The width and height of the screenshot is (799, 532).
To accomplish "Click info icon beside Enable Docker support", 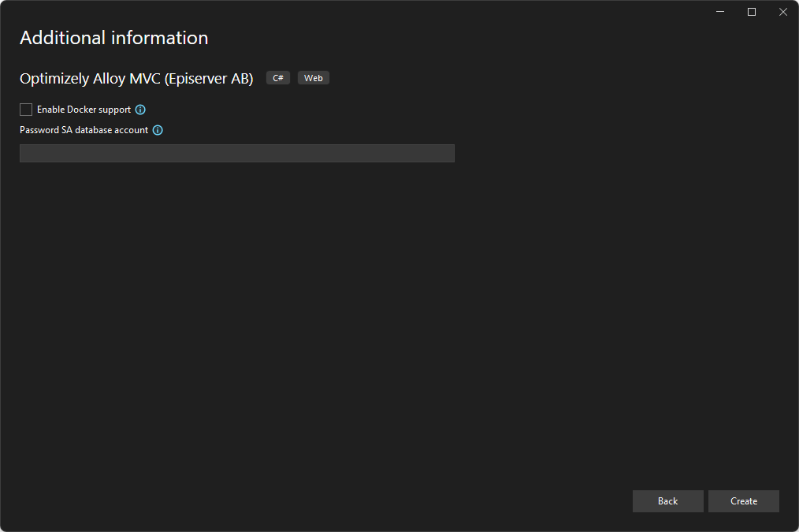I will pyautogui.click(x=140, y=110).
